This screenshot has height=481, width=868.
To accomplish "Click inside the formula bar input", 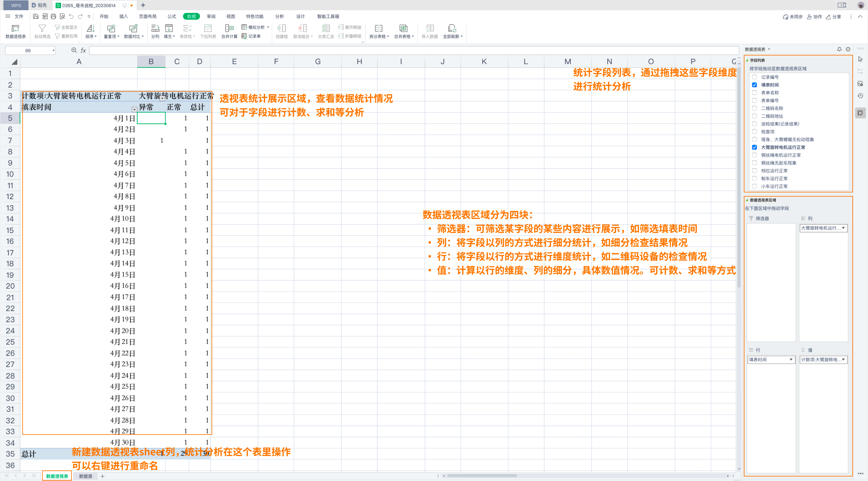I will coord(414,51).
